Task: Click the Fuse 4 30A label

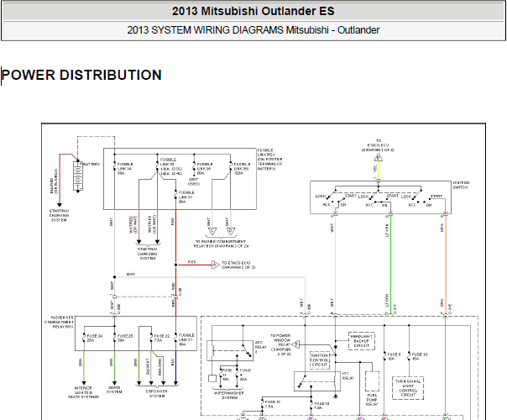Action: pos(245,375)
